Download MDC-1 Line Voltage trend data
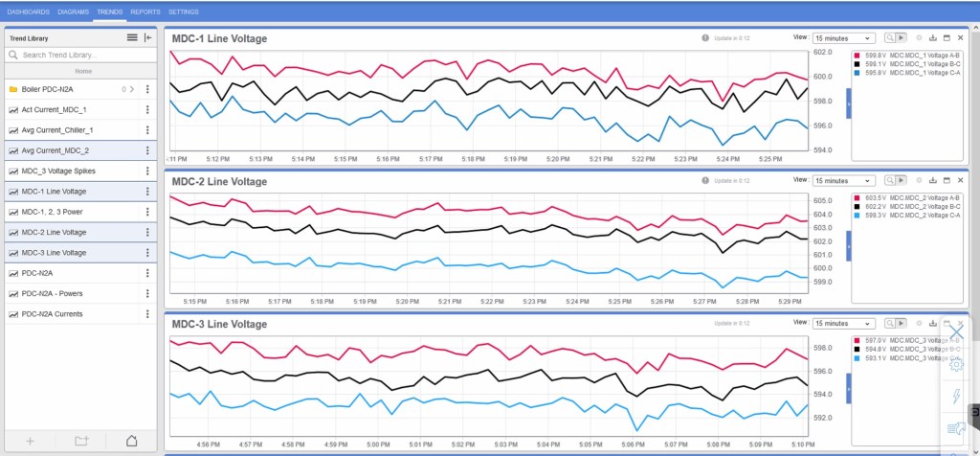This screenshot has width=980, height=456. tap(932, 37)
